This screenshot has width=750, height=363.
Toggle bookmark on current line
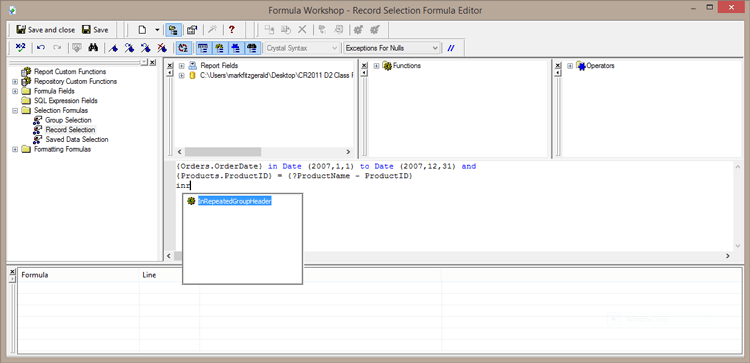pos(113,47)
